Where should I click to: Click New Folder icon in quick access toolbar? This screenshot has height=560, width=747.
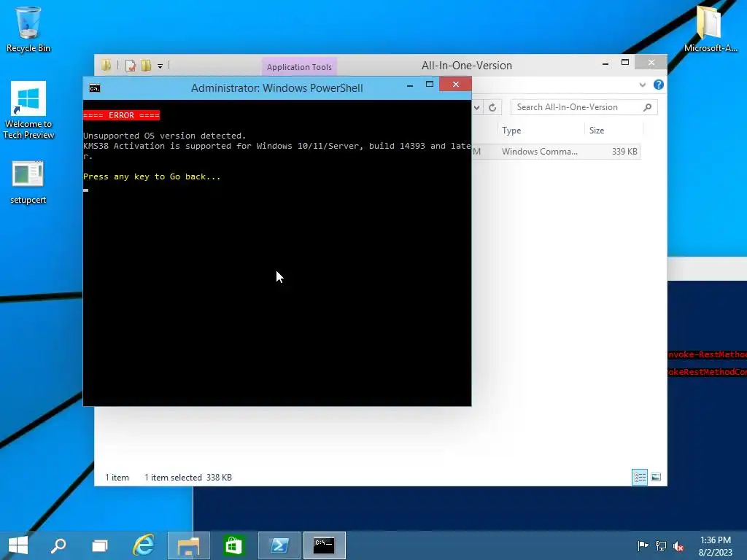coord(146,66)
